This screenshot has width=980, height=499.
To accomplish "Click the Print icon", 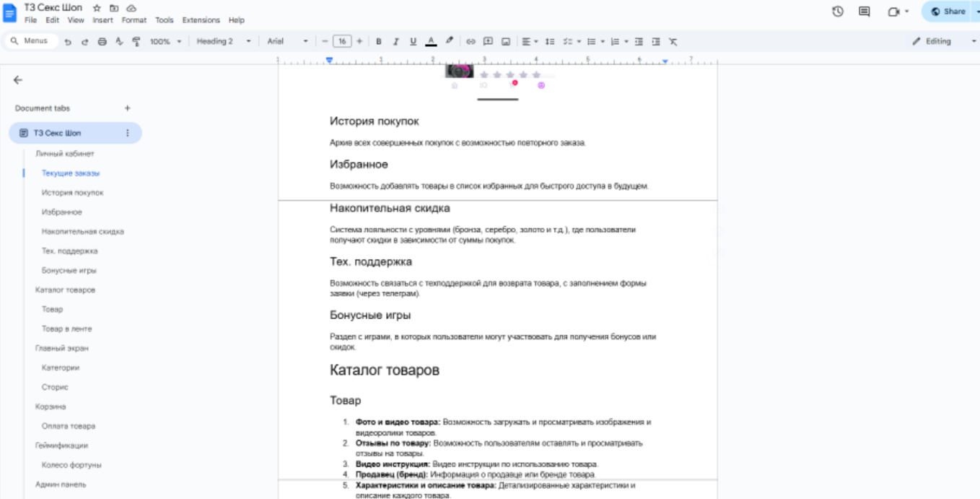I will click(102, 42).
